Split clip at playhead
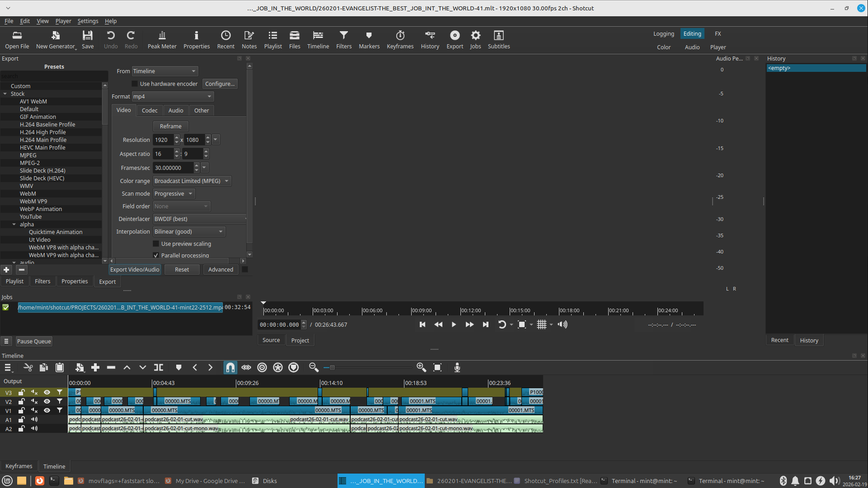 (159, 368)
